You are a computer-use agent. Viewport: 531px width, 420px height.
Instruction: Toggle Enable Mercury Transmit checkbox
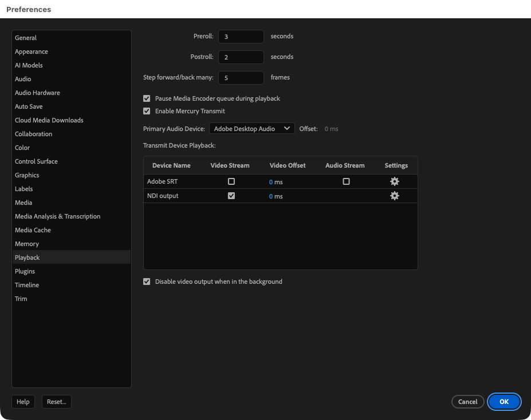147,111
